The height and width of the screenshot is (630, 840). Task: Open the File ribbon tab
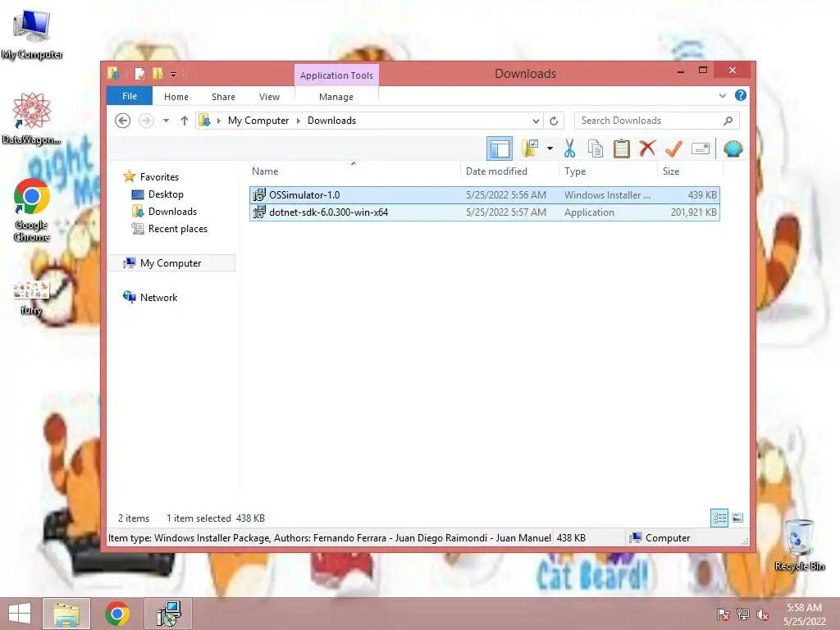click(x=130, y=96)
